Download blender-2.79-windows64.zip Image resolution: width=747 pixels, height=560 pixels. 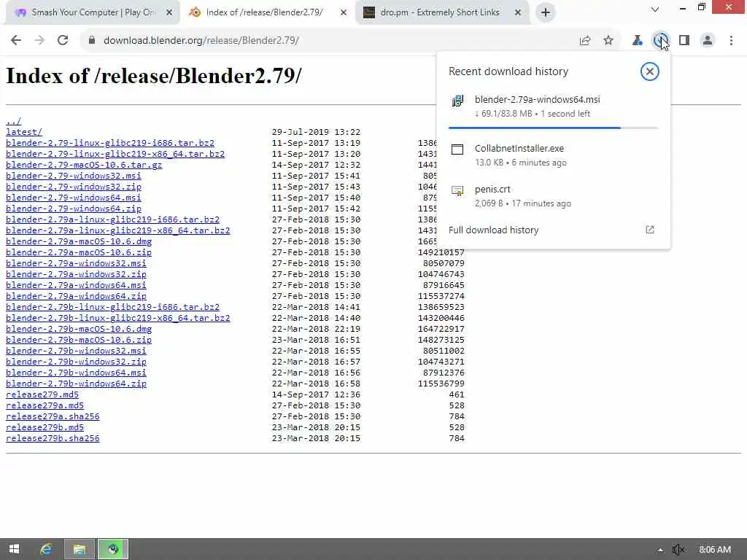click(x=74, y=209)
